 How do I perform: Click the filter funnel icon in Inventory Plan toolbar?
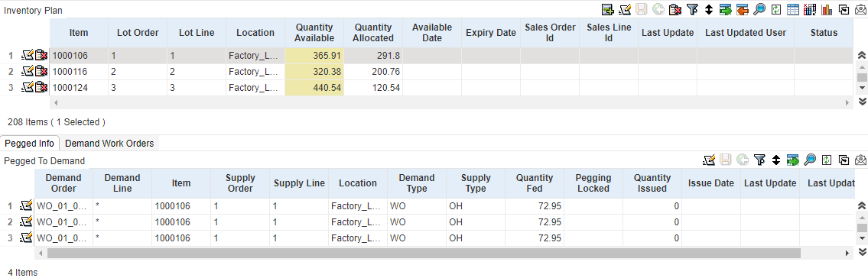coord(692,9)
